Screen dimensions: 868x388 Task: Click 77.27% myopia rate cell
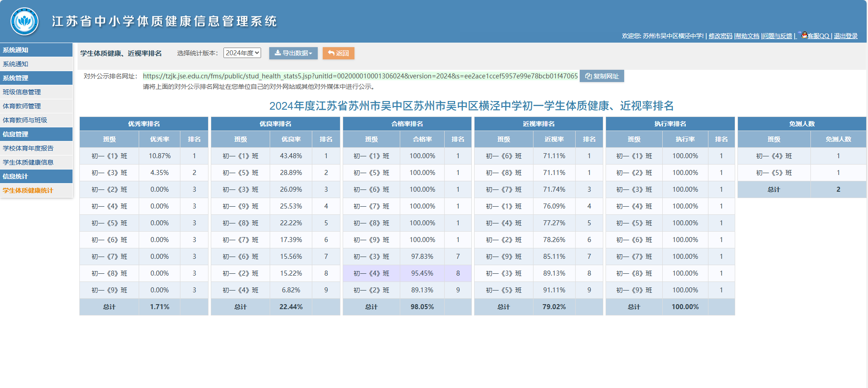[554, 223]
